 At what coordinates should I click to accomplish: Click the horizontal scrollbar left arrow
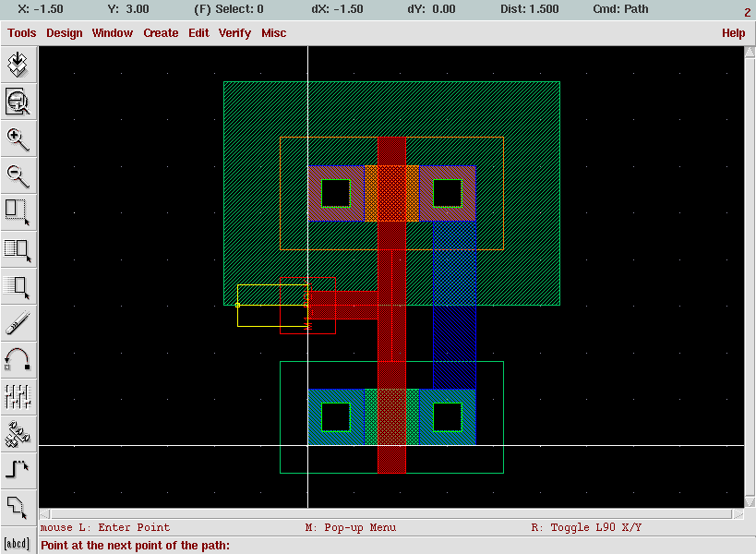pos(44,514)
